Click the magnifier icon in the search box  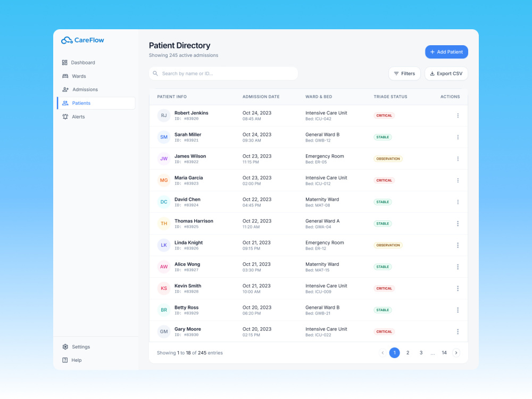pos(155,73)
